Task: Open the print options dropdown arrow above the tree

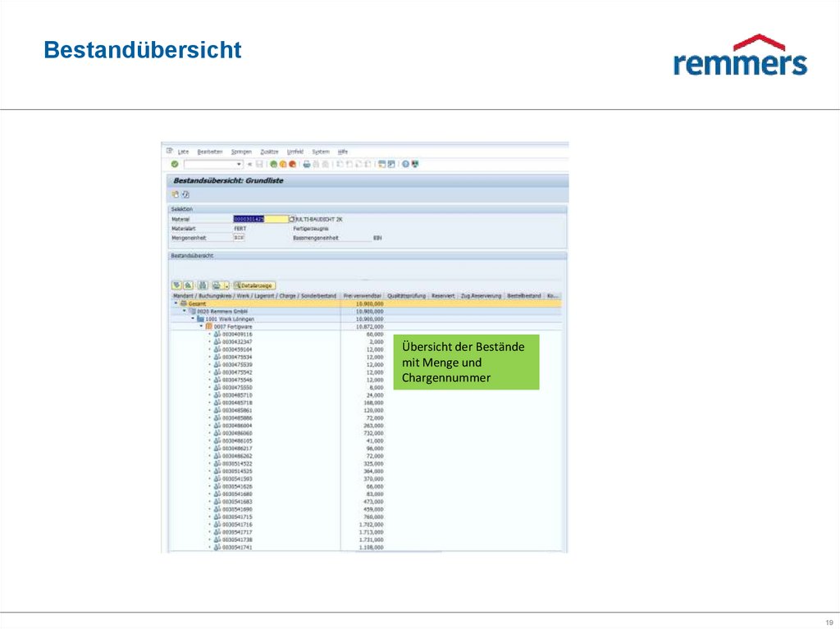Action: 226,285
